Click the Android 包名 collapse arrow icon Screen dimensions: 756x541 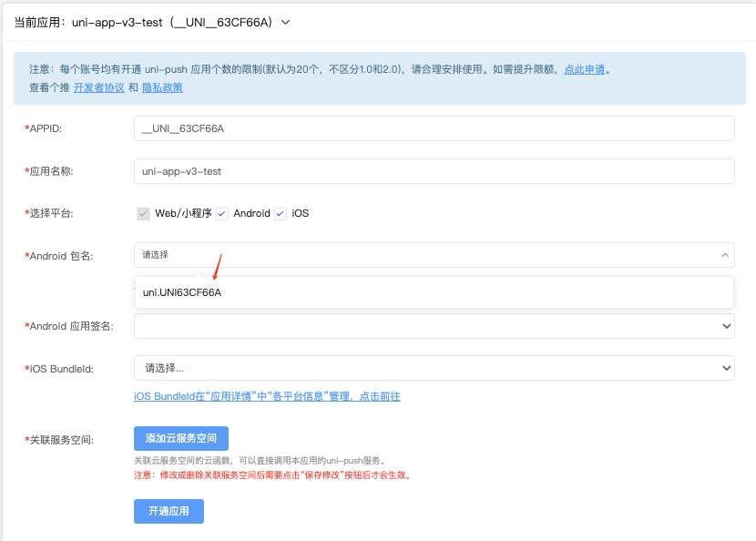point(725,255)
